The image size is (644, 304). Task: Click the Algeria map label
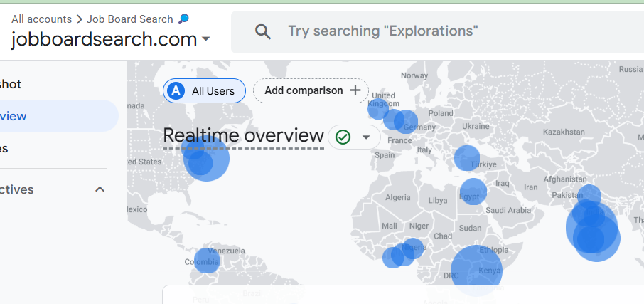point(397,197)
